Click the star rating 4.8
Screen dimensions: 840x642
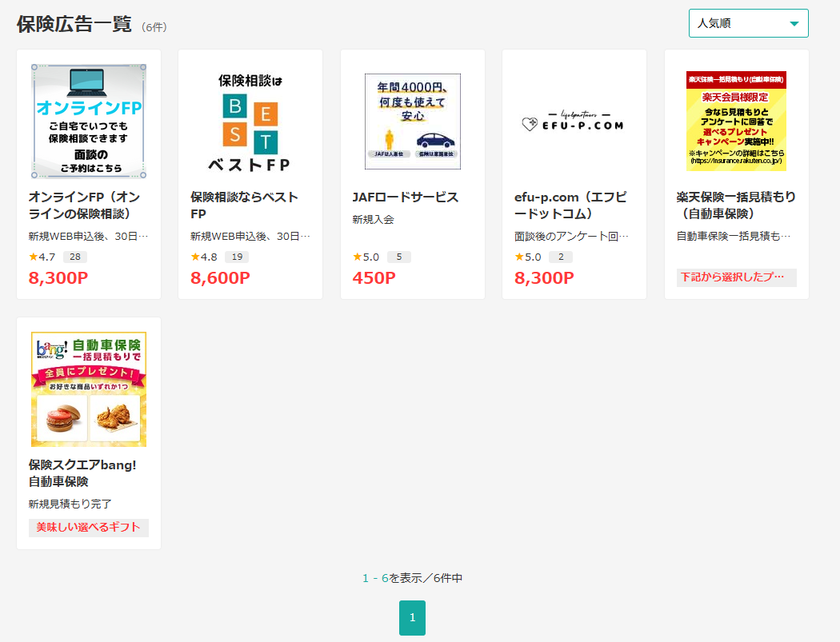(x=204, y=257)
